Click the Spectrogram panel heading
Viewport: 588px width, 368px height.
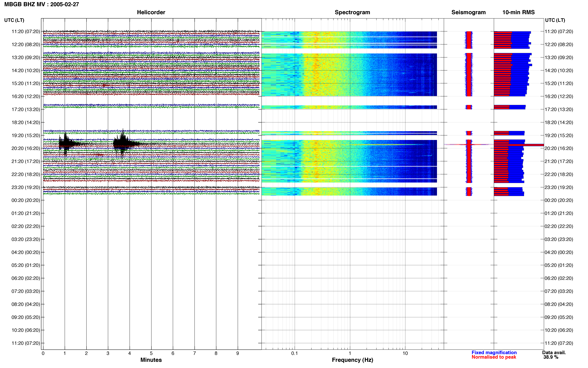(352, 12)
